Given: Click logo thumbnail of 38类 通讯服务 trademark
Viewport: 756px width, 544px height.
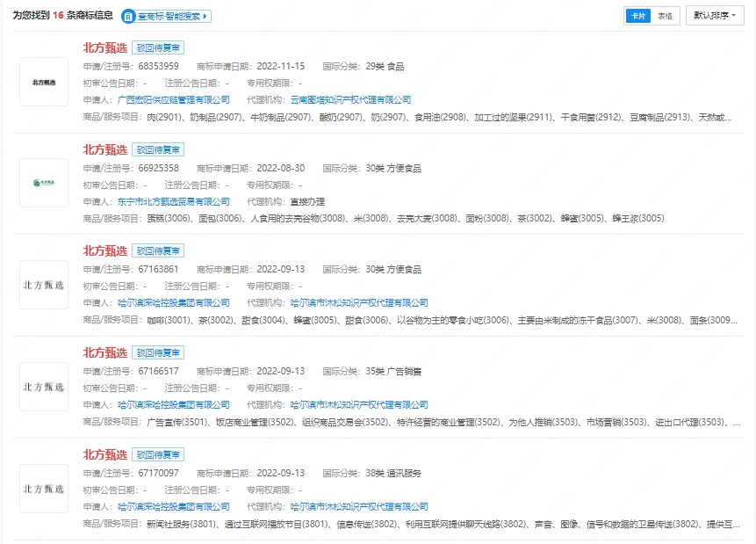Looking at the screenshot, I should pyautogui.click(x=43, y=489).
